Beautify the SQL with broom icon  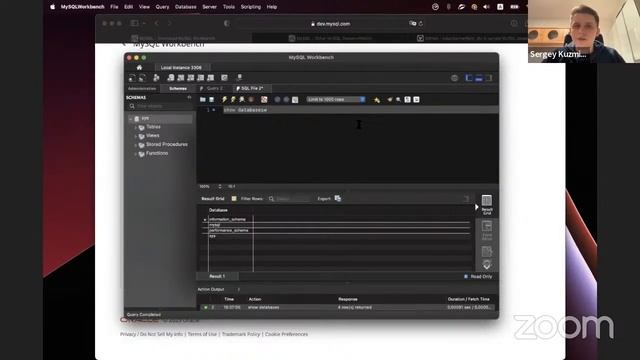tap(389, 100)
